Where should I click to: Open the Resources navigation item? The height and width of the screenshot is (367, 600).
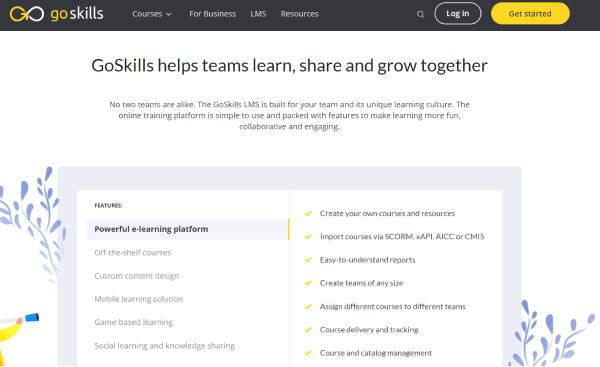coord(299,14)
